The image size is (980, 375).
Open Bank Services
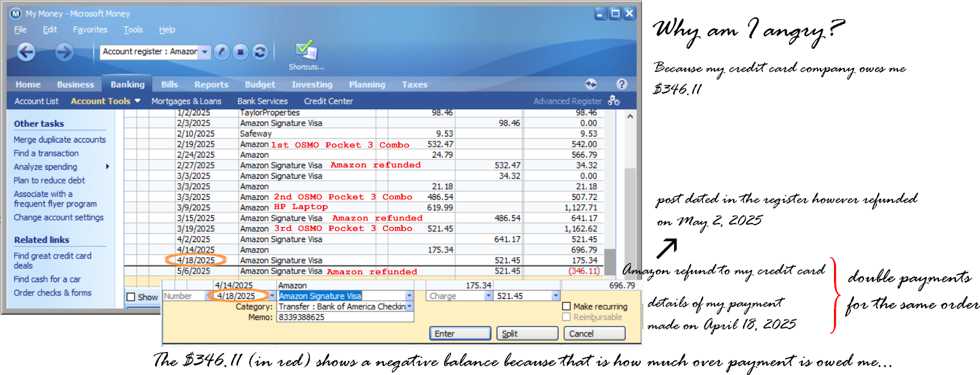click(x=262, y=101)
